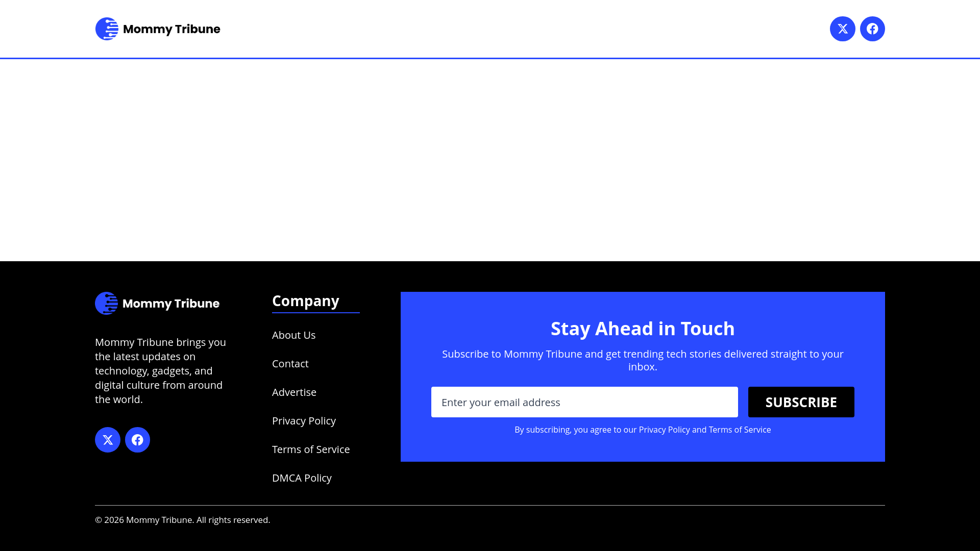Open the About Us link
Screen dimensions: 980x551
pyautogui.click(x=293, y=335)
